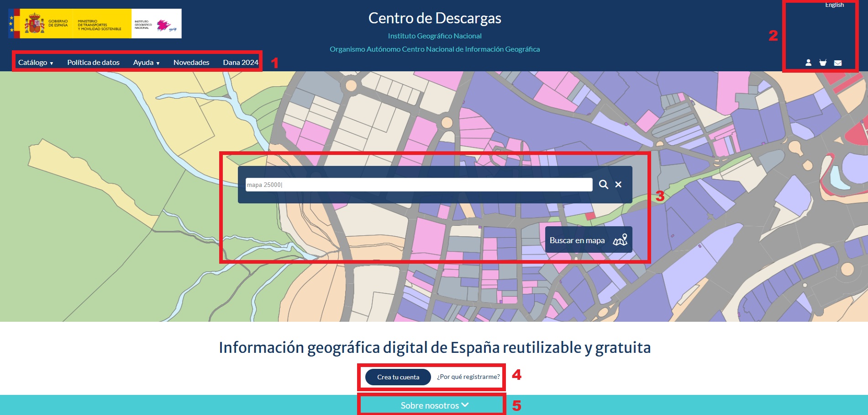The height and width of the screenshot is (415, 868).
Task: Expand the Sobre nosotros section
Action: pos(434,405)
